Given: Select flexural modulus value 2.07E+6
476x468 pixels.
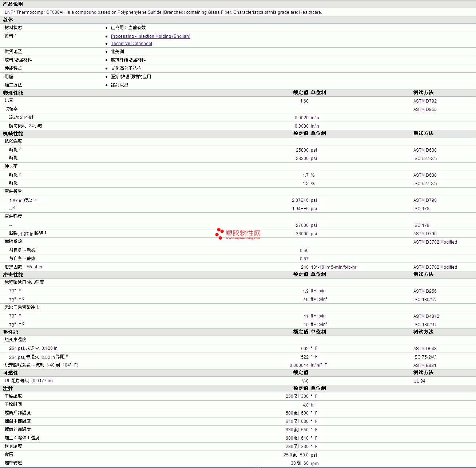Looking at the screenshot, I should point(300,200).
